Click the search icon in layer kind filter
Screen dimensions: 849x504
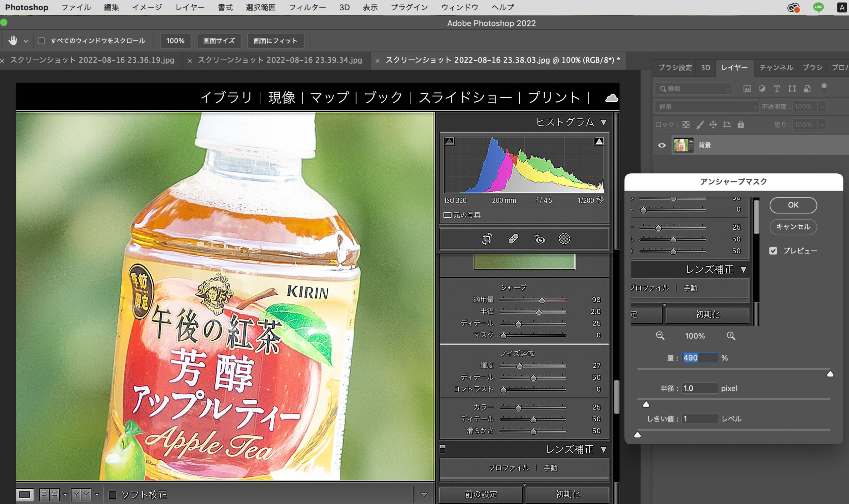point(663,89)
